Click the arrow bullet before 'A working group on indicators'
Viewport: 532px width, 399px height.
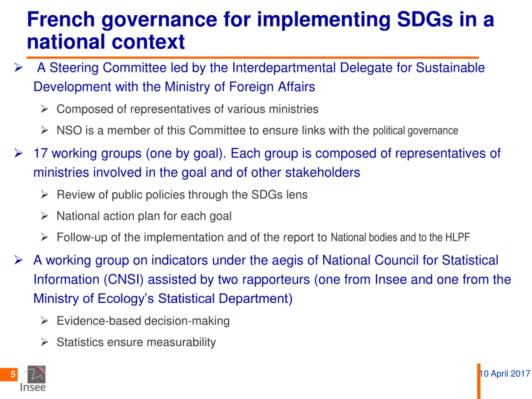[x=18, y=260]
